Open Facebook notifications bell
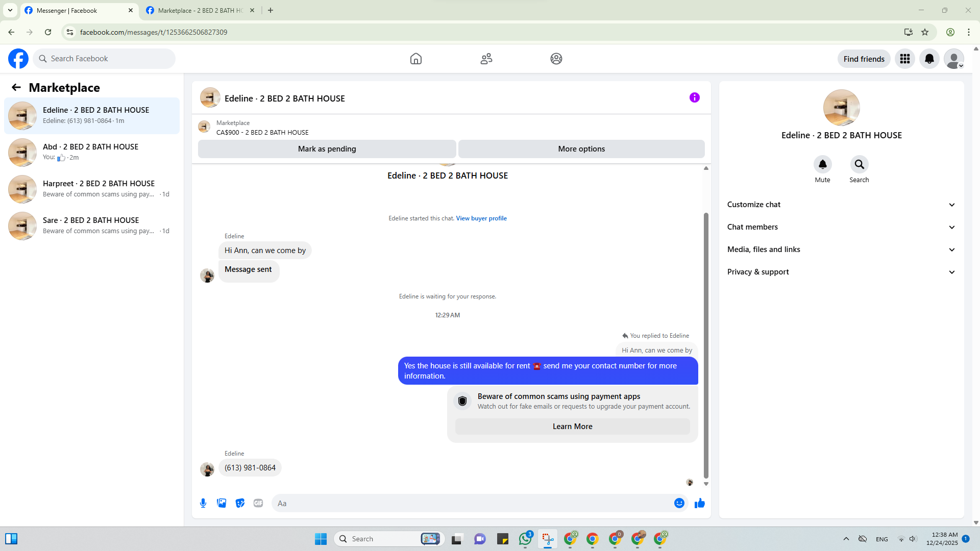 (929, 59)
